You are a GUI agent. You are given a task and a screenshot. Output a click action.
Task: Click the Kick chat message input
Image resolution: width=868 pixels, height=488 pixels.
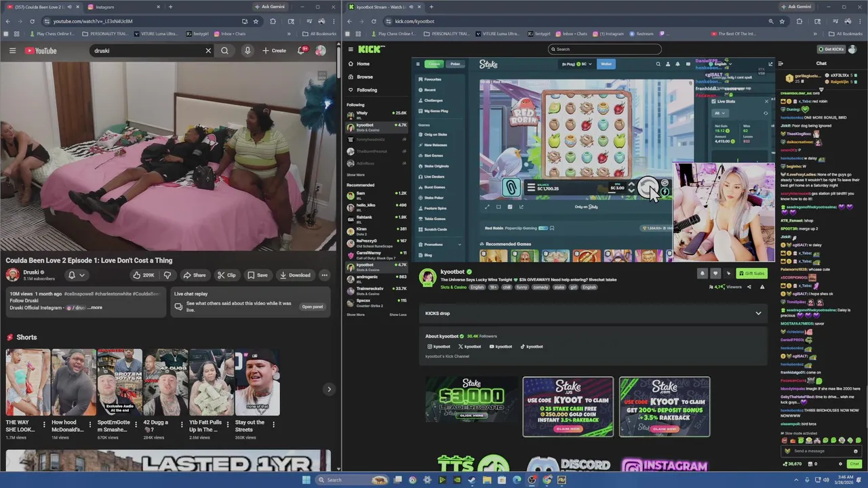[x=821, y=451]
